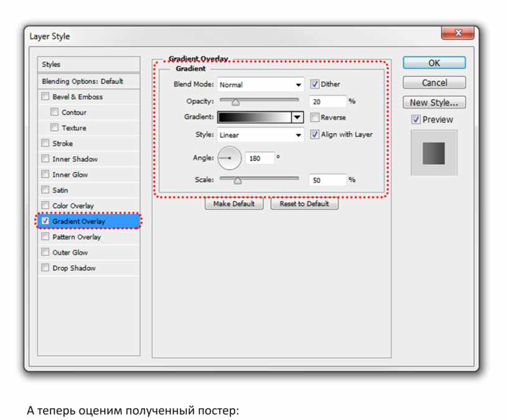Open the black-to-white gradient swatch
Image resolution: width=508 pixels, height=420 pixels.
click(255, 117)
